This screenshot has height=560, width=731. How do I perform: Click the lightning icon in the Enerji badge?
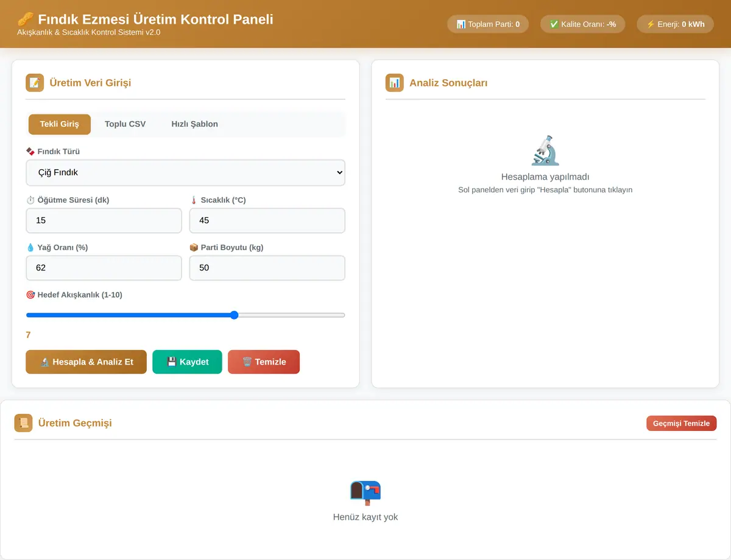(x=651, y=24)
